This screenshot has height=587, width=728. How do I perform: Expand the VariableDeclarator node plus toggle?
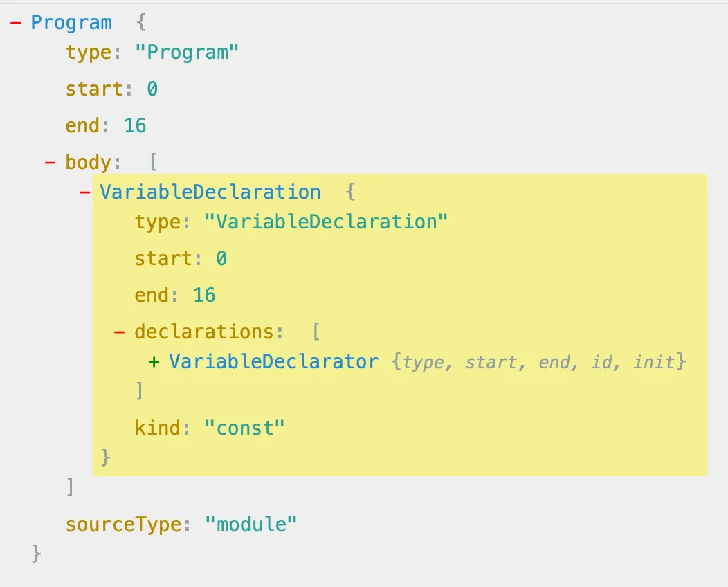[x=154, y=361]
